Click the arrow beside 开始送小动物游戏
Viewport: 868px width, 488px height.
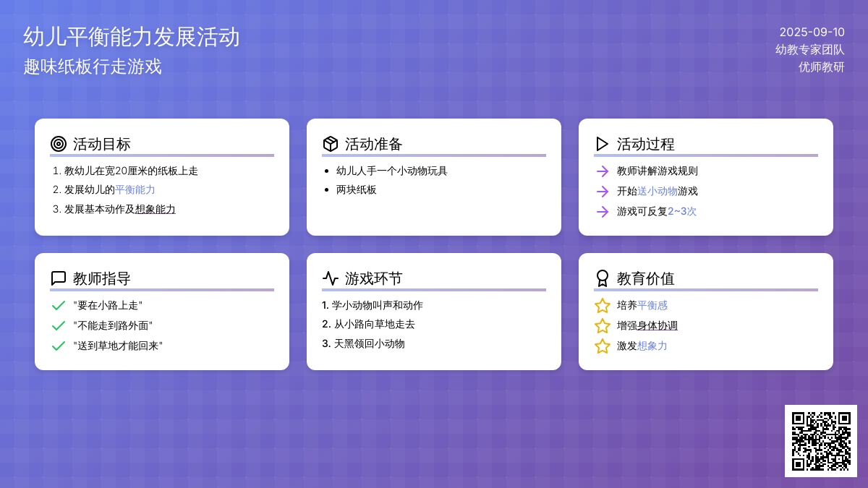pos(603,192)
